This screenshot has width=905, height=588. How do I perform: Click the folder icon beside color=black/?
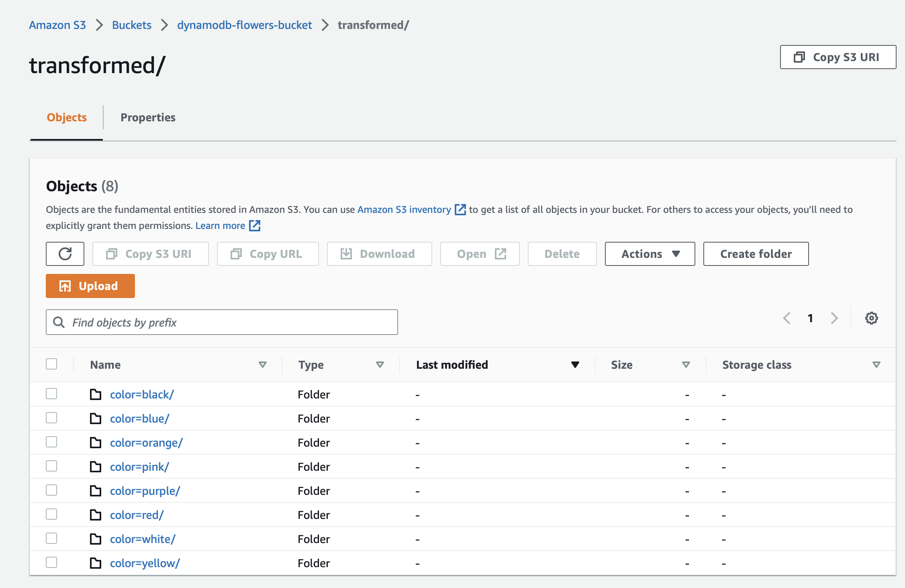pyautogui.click(x=96, y=394)
